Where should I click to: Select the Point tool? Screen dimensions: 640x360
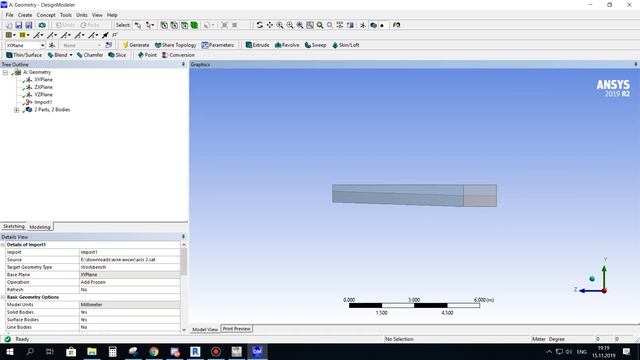coord(147,55)
